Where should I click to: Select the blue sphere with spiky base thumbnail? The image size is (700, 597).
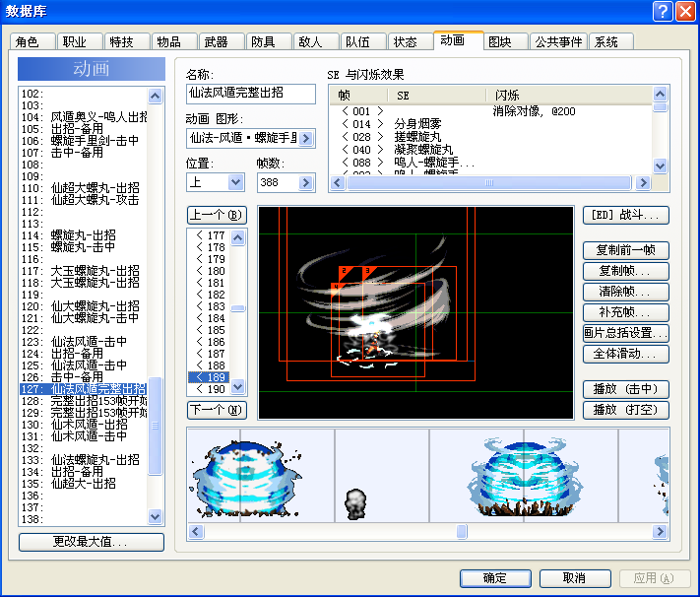pyautogui.click(x=524, y=476)
